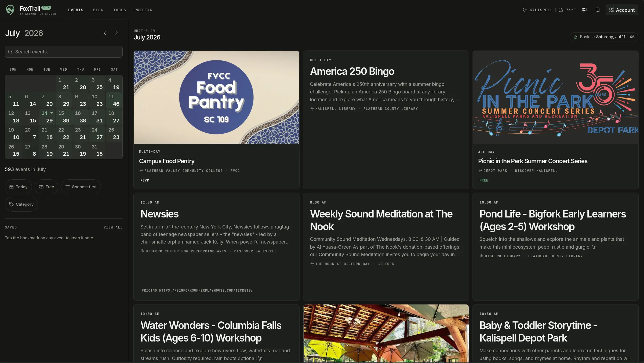Select July 27 on the calendar
Image resolution: width=644 pixels, height=363 pixels.
[x=30, y=150]
